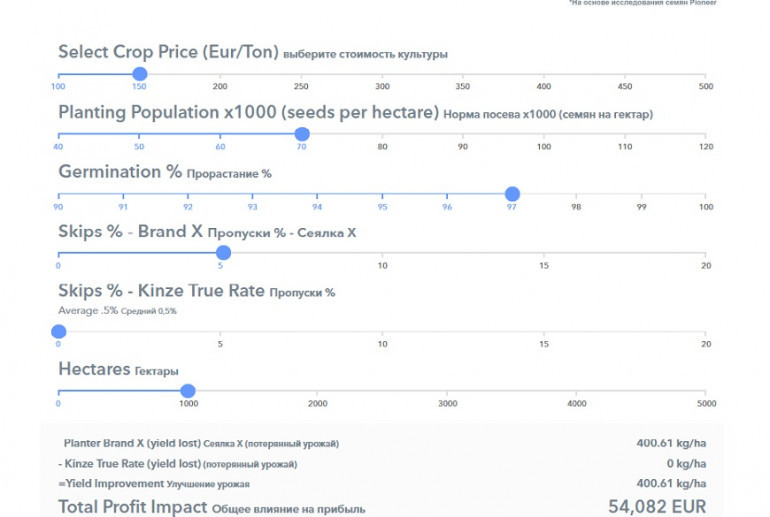Set Skips Brand X slider to 15
Viewport: 770px width, 517px height.
point(544,253)
